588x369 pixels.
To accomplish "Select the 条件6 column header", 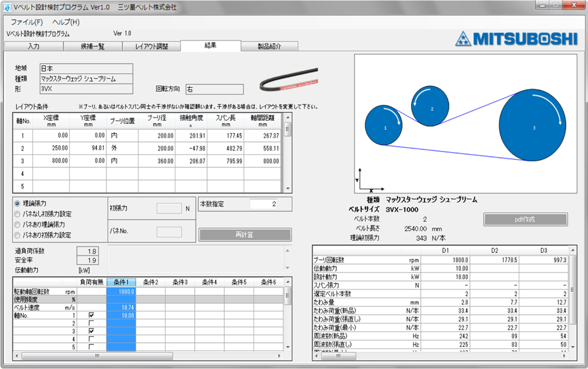I will click(269, 282).
